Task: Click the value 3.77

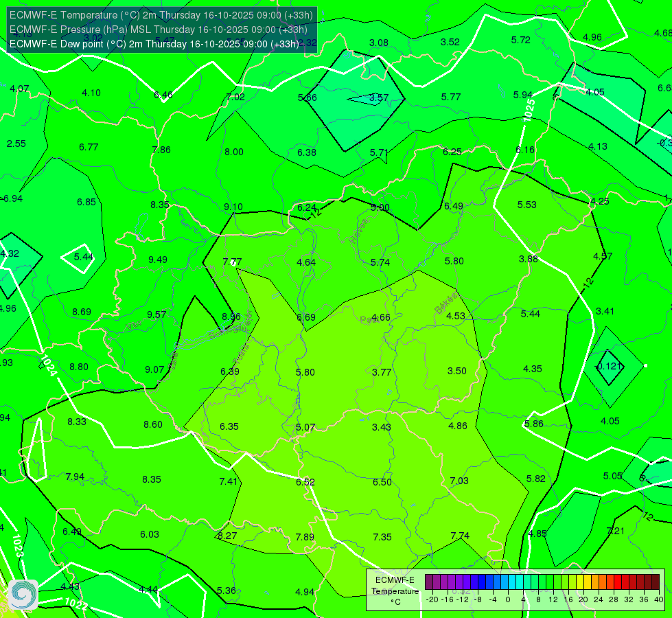Action: tap(382, 372)
